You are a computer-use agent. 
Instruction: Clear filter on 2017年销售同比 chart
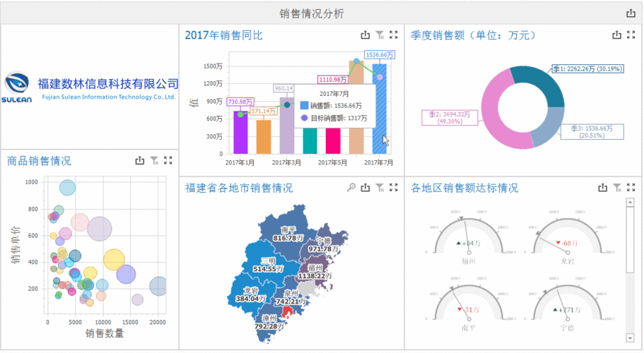click(x=380, y=35)
